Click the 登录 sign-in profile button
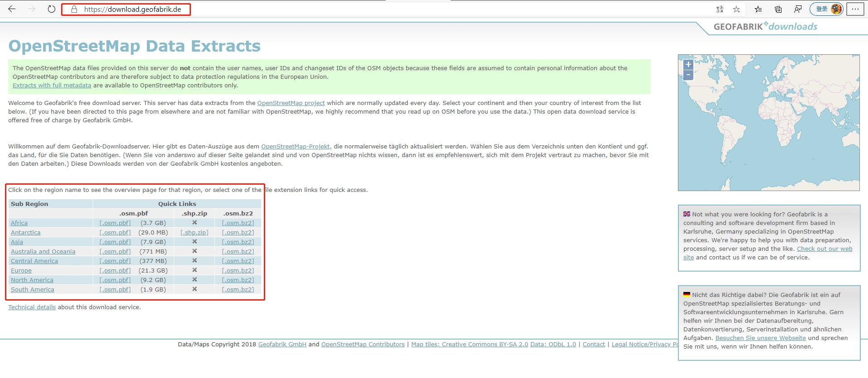 (827, 9)
